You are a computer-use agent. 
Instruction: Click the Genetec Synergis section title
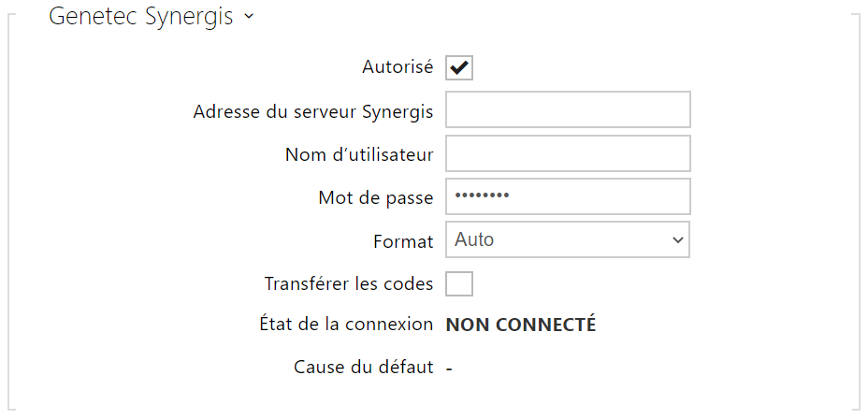pyautogui.click(x=141, y=17)
